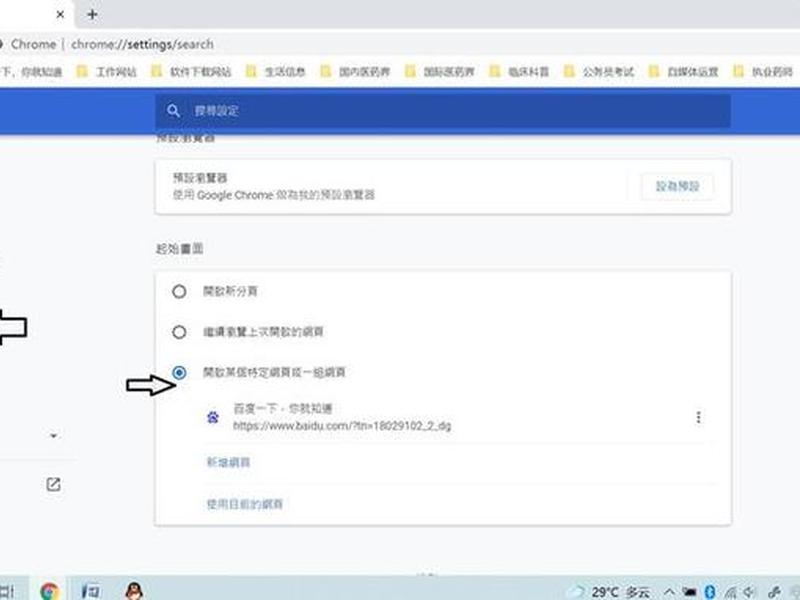Open Chrome from the taskbar
Viewport: 800px width, 600px height.
point(49,591)
